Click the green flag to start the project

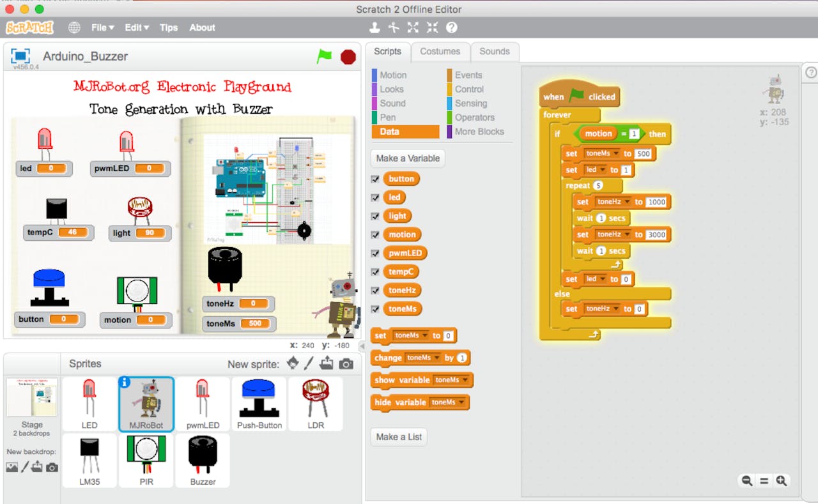tap(325, 56)
